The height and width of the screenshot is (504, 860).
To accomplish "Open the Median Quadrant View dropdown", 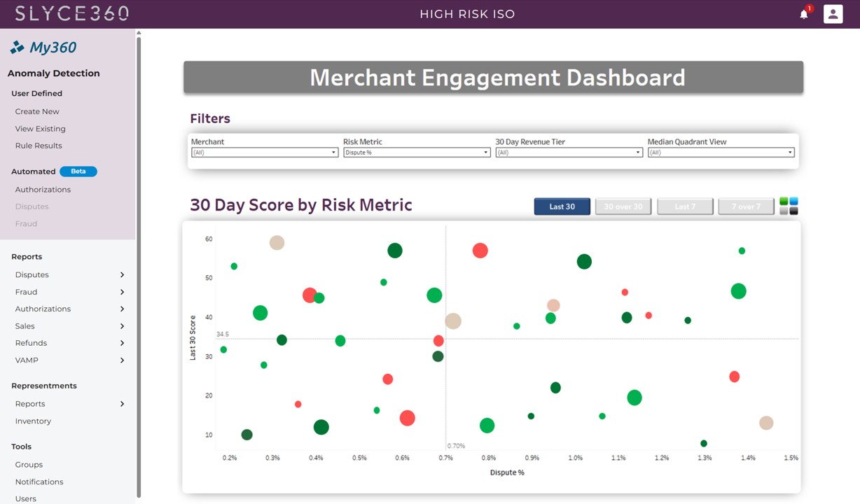I will (721, 153).
